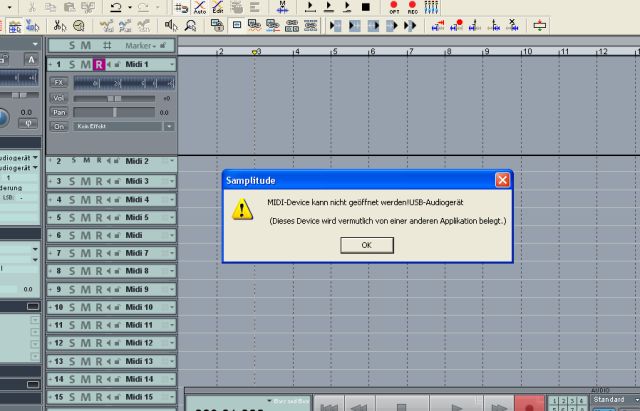Click the lock icon on Midi 1 track
The height and width of the screenshot is (411, 640).
point(118,64)
